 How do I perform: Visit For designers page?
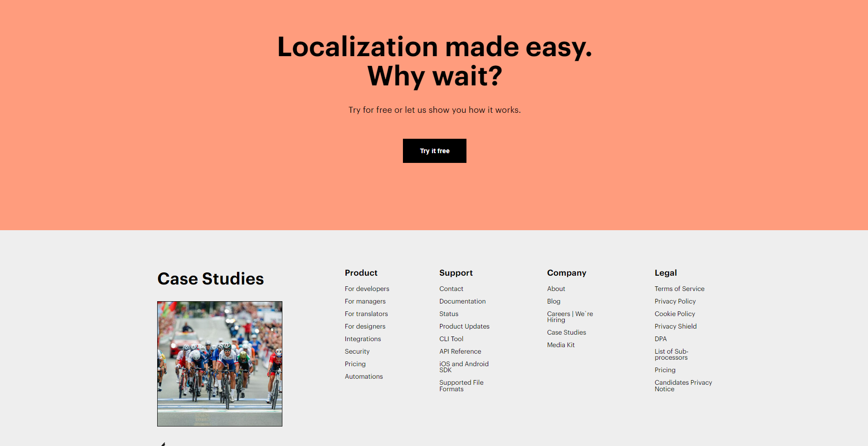coord(365,326)
